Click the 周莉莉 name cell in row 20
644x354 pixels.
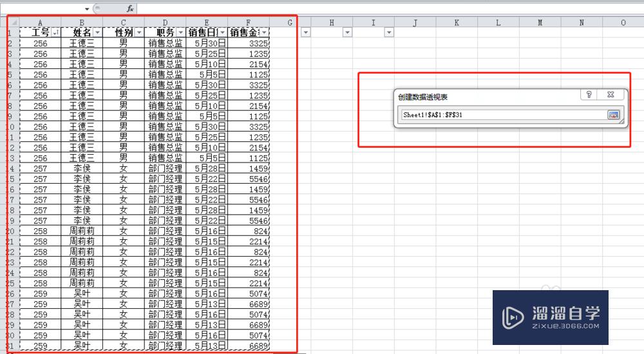(x=82, y=231)
